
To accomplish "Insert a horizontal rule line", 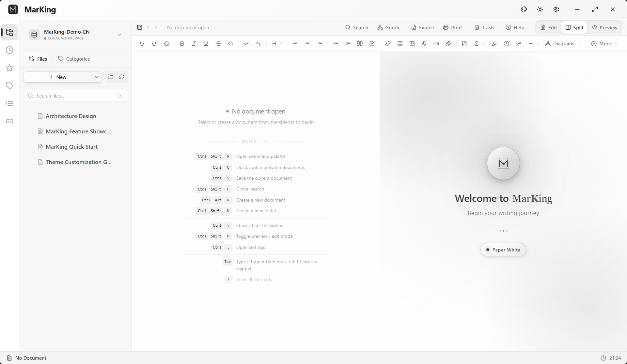I will point(531,43).
